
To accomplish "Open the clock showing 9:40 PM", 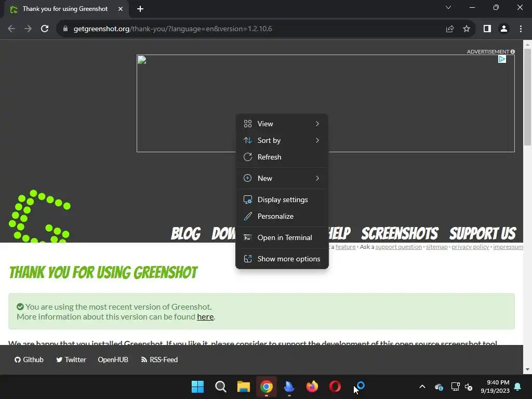I will pyautogui.click(x=495, y=387).
